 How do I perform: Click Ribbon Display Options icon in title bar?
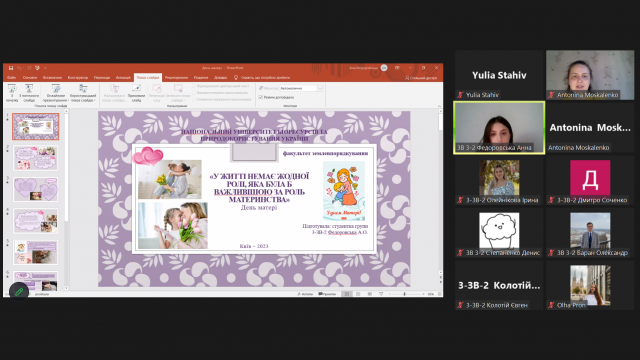[397, 68]
